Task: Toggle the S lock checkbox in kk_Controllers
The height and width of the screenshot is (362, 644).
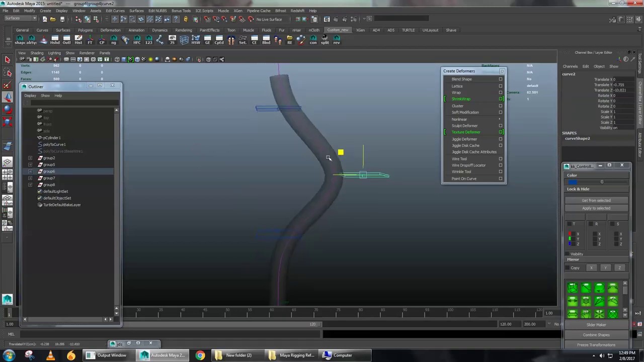Action: [612, 224]
